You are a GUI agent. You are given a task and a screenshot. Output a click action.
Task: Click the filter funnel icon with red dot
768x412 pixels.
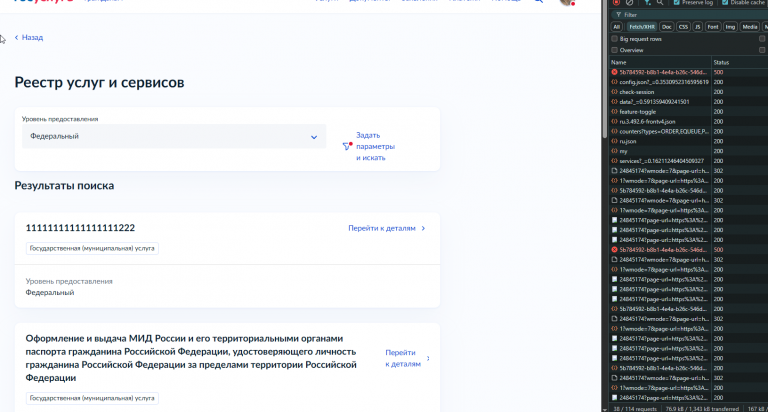(x=347, y=146)
